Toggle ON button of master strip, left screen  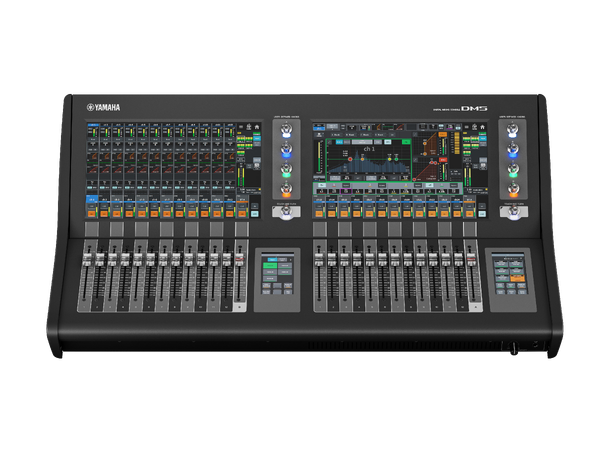(x=242, y=213)
